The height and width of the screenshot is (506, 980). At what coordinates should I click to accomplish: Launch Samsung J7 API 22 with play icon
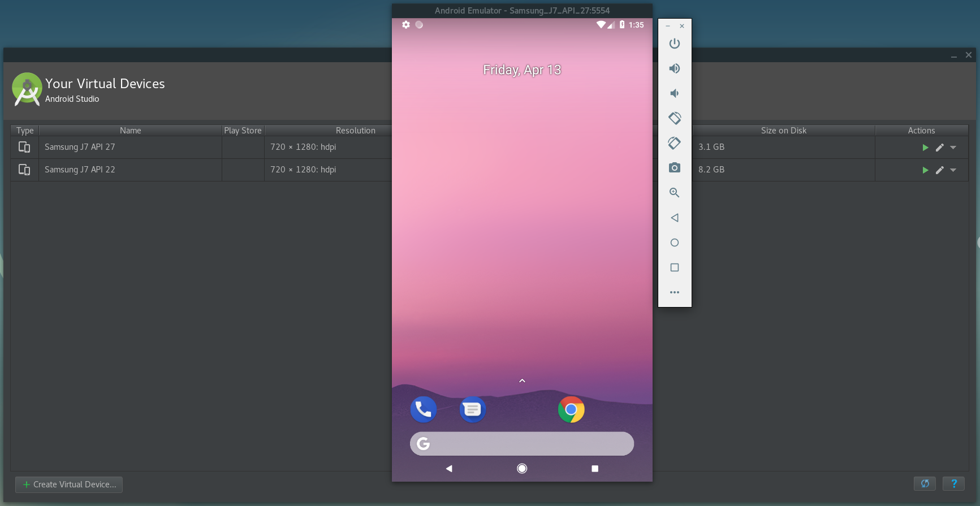point(925,170)
